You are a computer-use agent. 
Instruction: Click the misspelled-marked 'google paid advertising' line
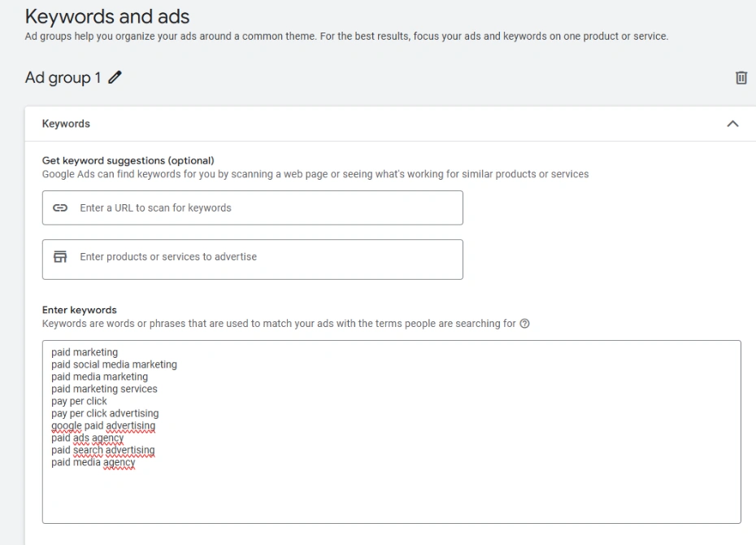(x=103, y=425)
